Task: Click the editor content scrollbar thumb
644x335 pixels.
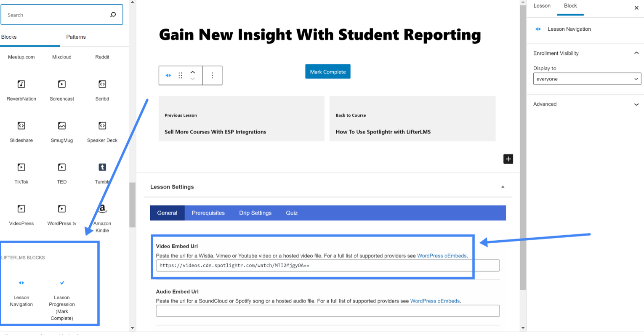Action: pyautogui.click(x=523, y=147)
